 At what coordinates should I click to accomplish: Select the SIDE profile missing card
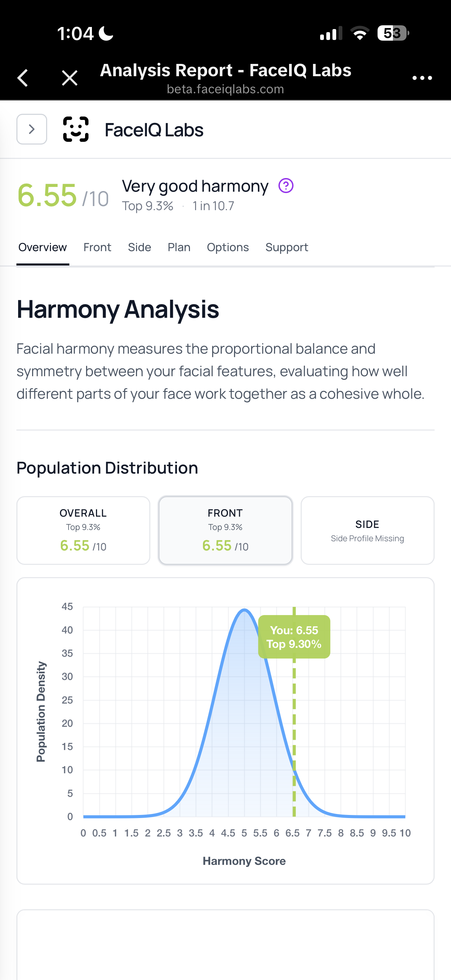click(x=367, y=530)
